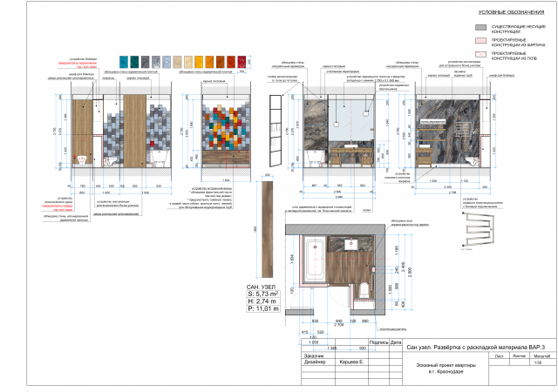
Task: Click the marble wall in the rightmost elevation
Action: (x=448, y=132)
